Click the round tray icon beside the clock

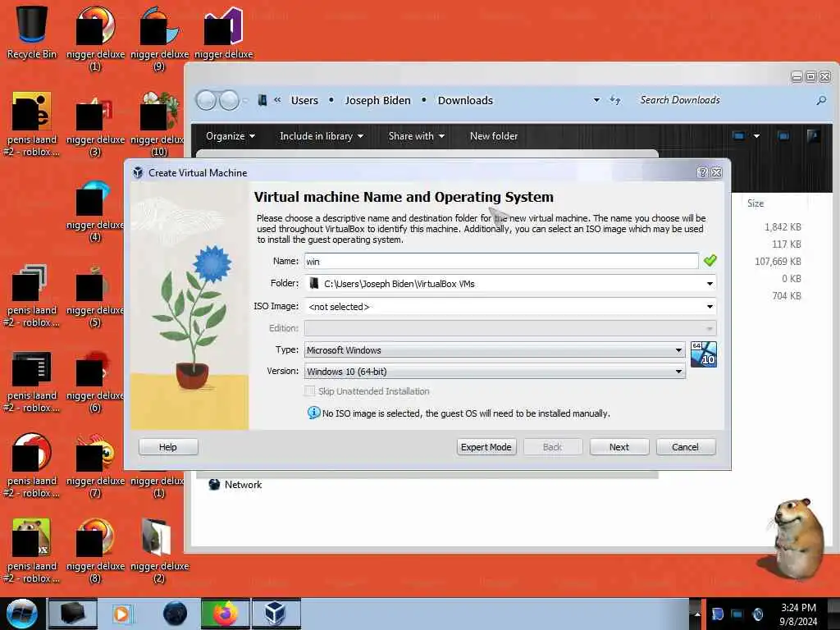[757, 614]
